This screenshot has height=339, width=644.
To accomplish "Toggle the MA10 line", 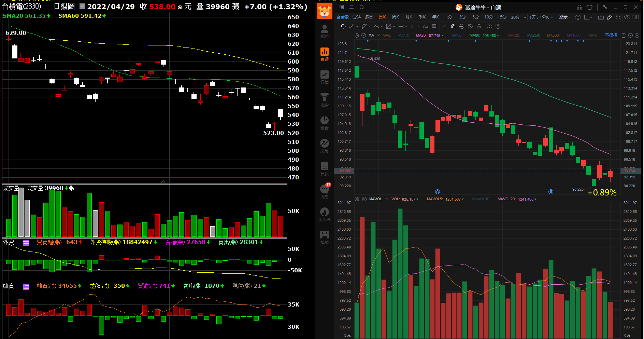I will [x=403, y=35].
